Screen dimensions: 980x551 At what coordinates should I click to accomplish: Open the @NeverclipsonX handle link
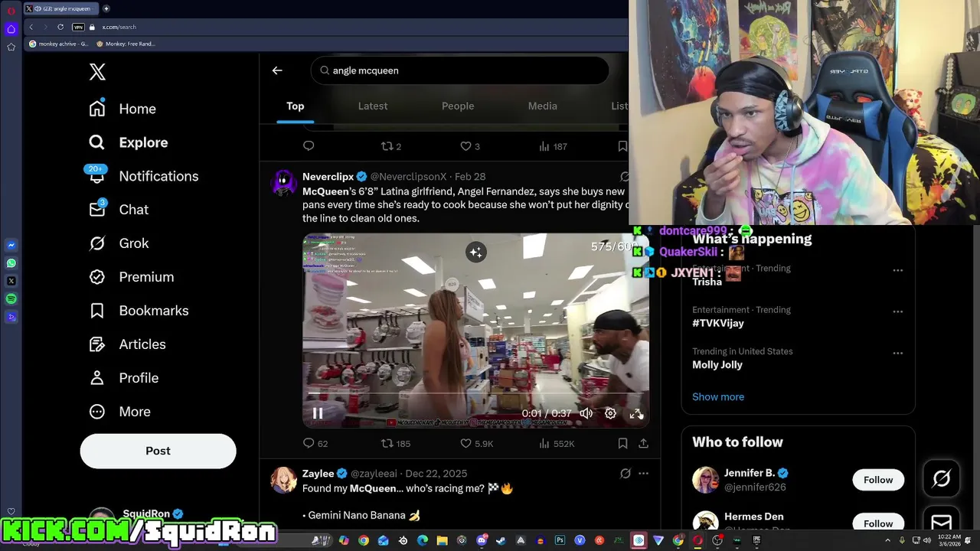click(x=408, y=177)
